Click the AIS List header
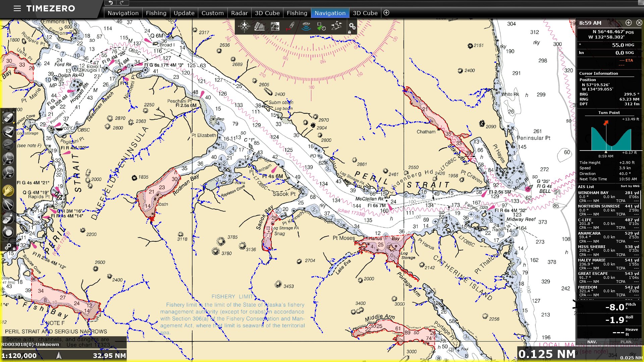The image size is (644, 362). (x=586, y=187)
